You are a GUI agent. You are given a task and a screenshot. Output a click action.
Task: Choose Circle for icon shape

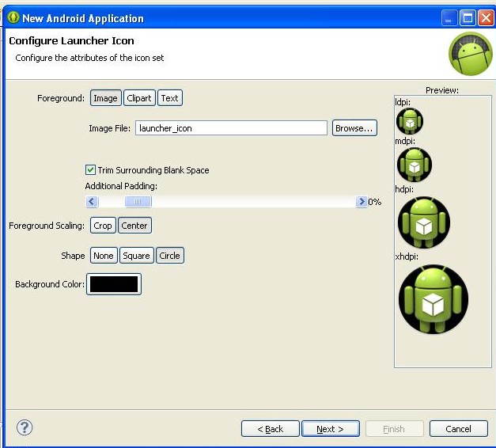(x=170, y=256)
